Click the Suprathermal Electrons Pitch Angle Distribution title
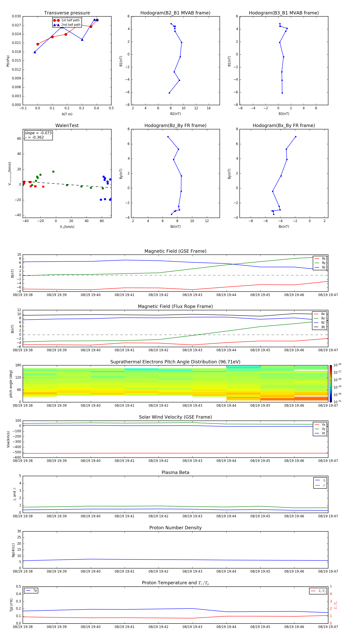351x644 pixels. tap(175, 362)
